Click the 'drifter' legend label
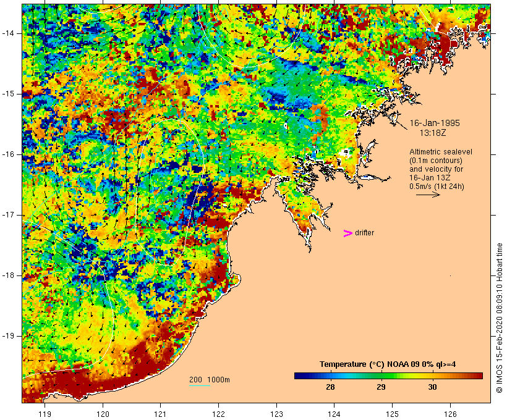The height and width of the screenshot is (420, 507). 364,233
